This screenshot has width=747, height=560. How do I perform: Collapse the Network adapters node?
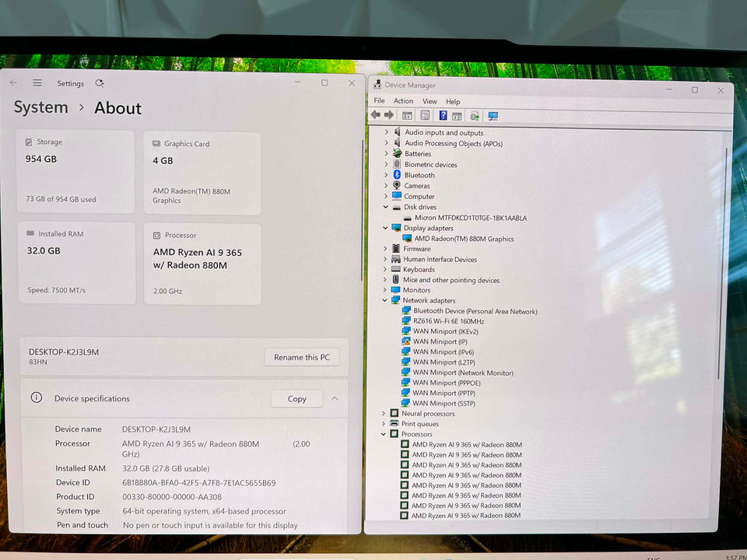click(384, 300)
